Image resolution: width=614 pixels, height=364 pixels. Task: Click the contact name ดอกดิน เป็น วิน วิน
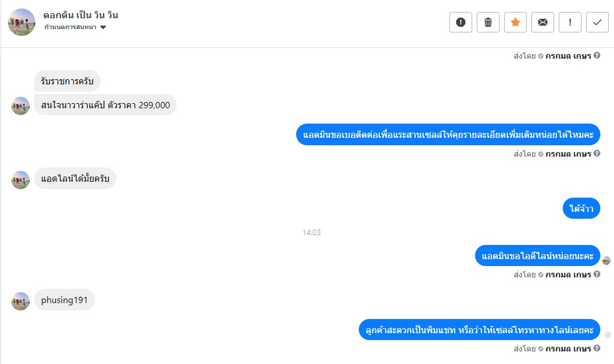(x=81, y=15)
